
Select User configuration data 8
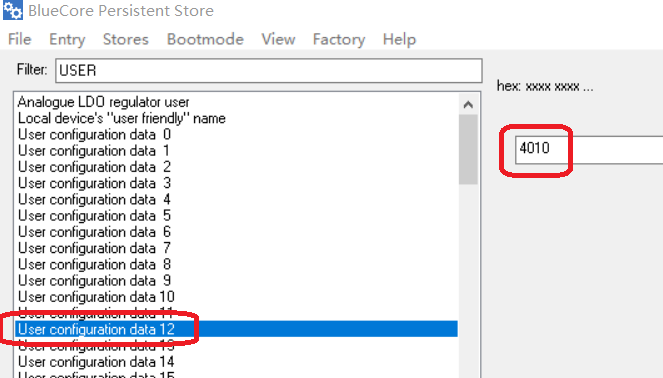[236, 264]
